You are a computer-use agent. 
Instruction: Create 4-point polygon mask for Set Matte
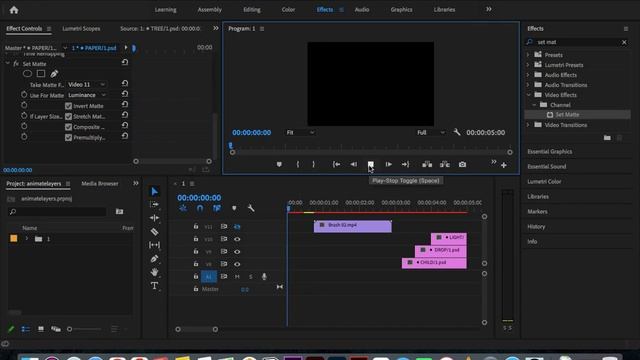point(41,74)
